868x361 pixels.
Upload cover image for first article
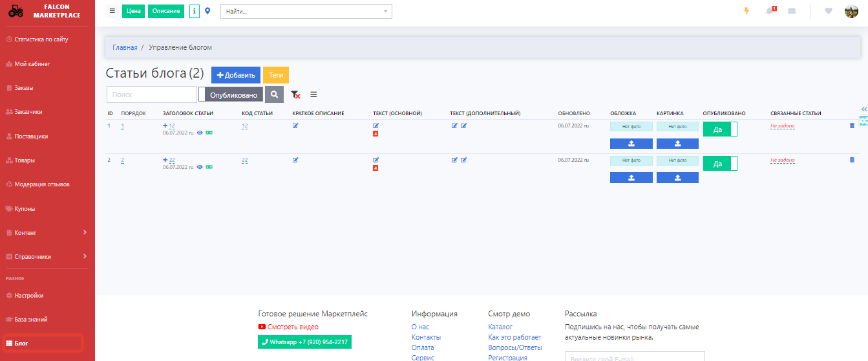(631, 143)
